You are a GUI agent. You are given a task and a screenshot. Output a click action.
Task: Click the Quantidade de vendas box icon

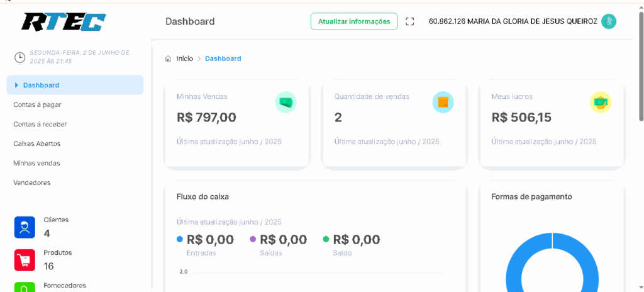click(443, 102)
